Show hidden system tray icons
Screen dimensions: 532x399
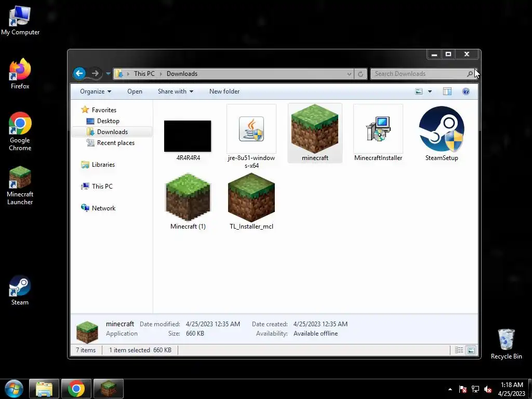[x=450, y=389]
